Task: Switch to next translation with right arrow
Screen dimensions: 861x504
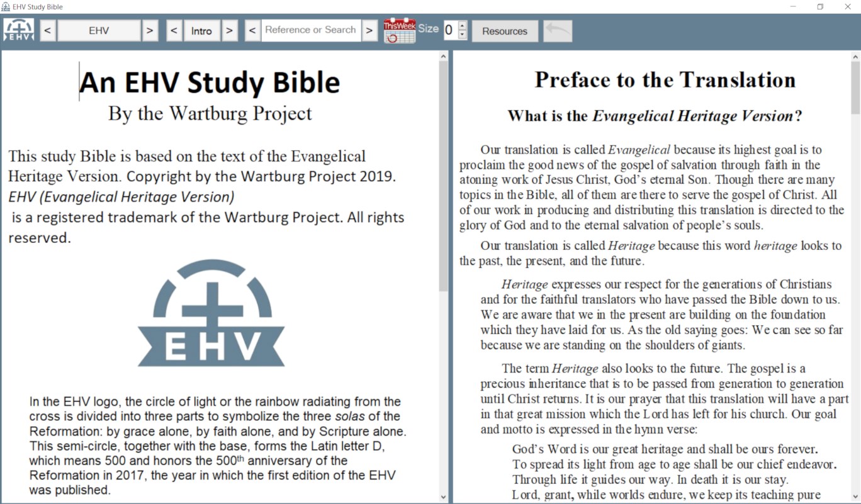Action: pyautogui.click(x=150, y=30)
